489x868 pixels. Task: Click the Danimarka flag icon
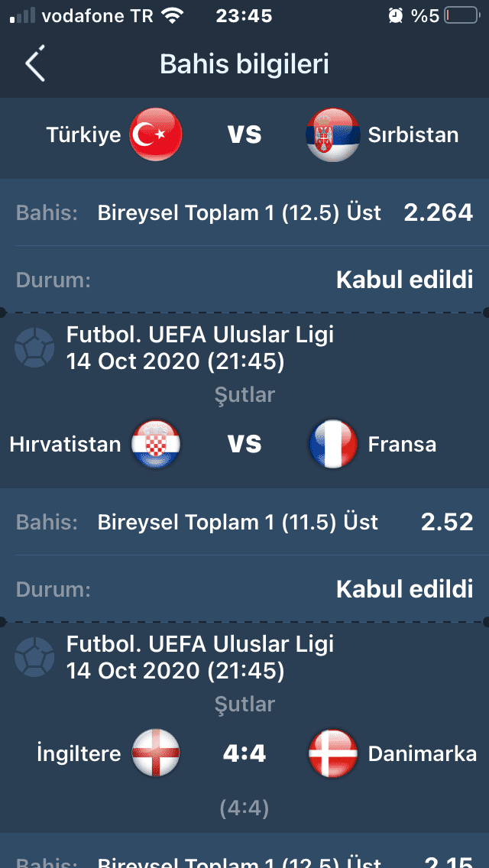click(333, 753)
